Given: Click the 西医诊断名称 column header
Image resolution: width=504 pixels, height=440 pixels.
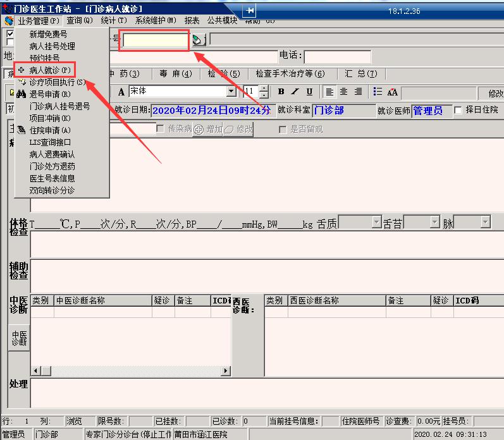Looking at the screenshot, I should (336, 300).
